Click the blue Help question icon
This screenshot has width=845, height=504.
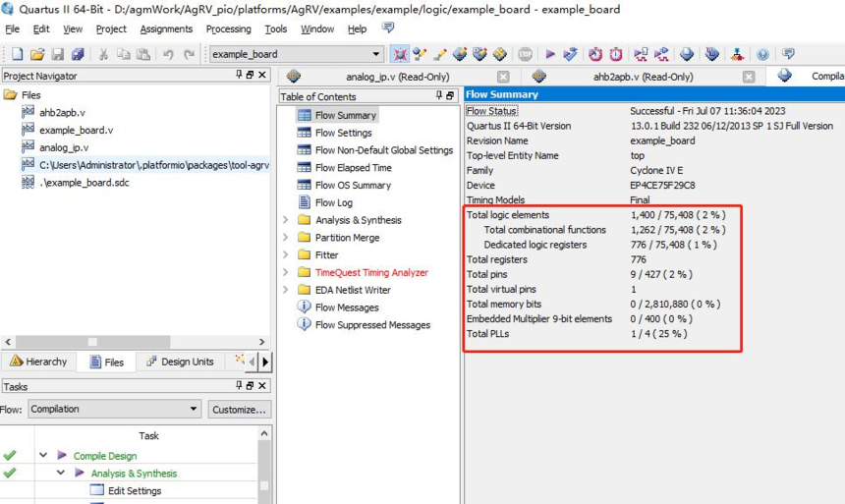click(x=762, y=54)
